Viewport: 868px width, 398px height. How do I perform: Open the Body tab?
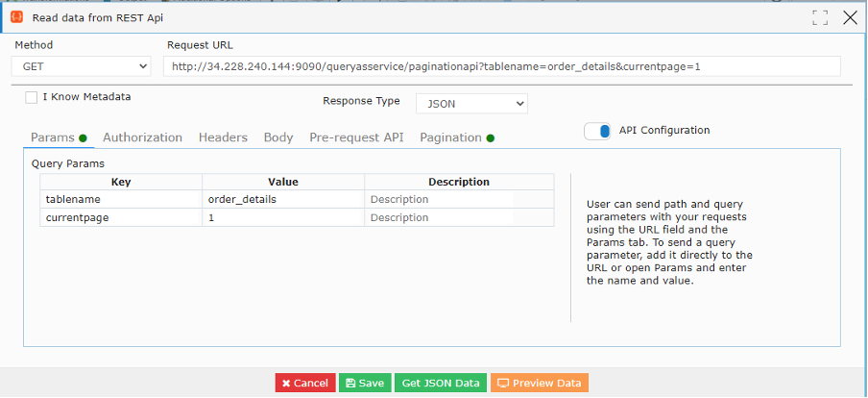click(278, 137)
